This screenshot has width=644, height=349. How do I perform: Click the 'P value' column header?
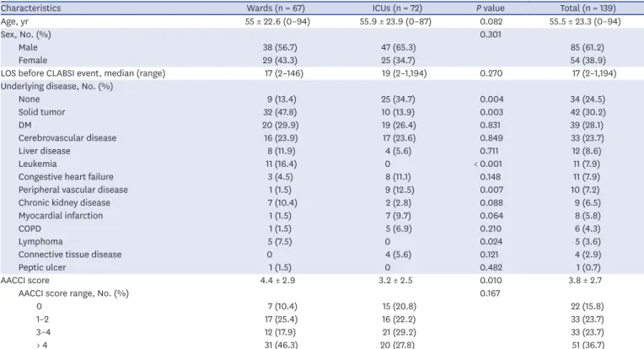pyautogui.click(x=491, y=8)
